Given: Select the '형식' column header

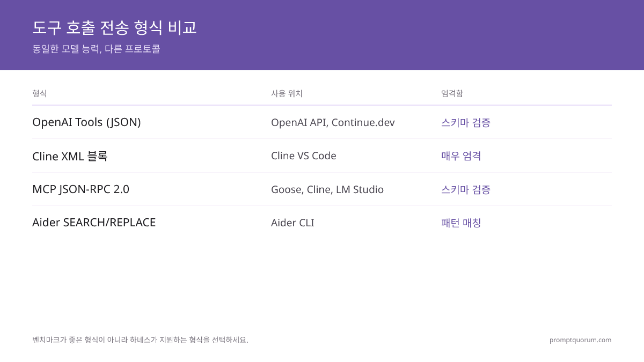Looking at the screenshot, I should tap(40, 93).
